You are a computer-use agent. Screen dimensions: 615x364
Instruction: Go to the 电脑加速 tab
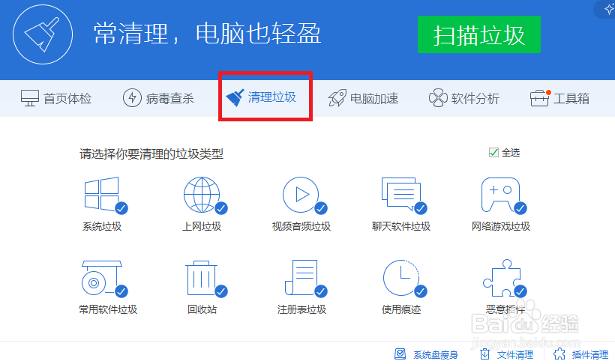tap(363, 98)
